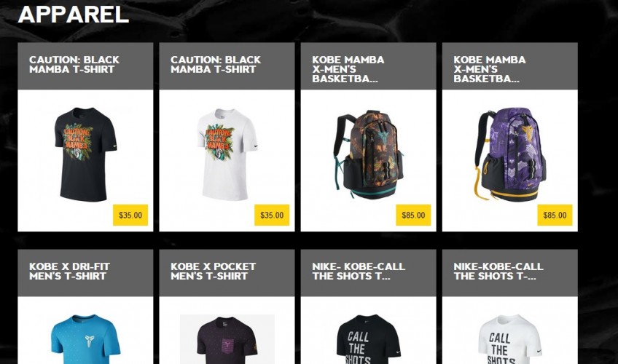Screen dimensions: 618x364
Task: Select the purple Kobe Mamba backpack image
Action: point(510,154)
